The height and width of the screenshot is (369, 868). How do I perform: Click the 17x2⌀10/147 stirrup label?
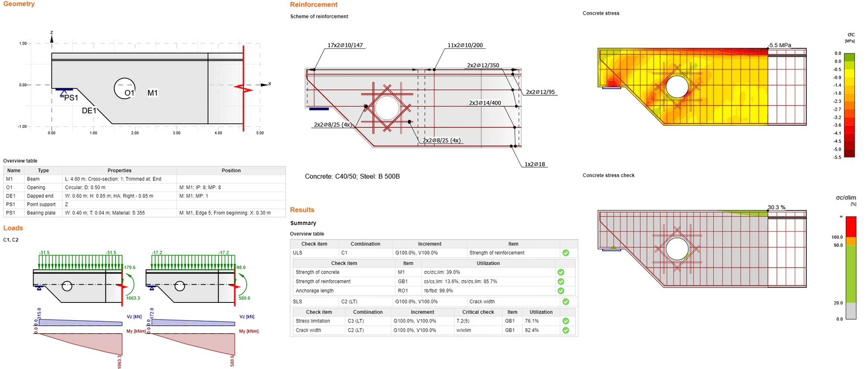(345, 45)
